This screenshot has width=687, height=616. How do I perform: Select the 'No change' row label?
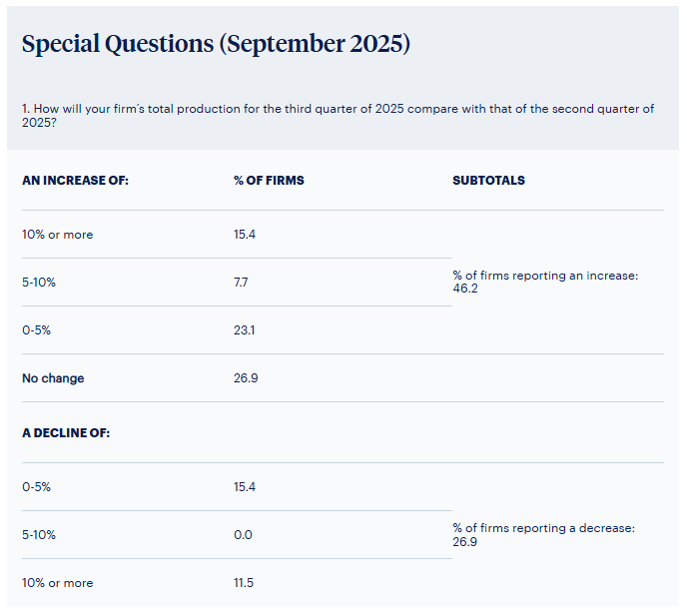point(53,378)
